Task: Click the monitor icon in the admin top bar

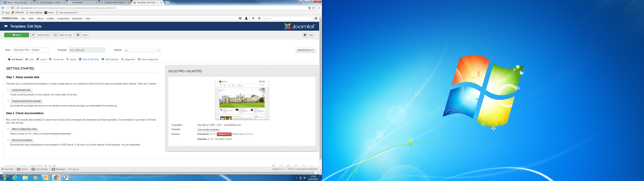Action: point(240,18)
